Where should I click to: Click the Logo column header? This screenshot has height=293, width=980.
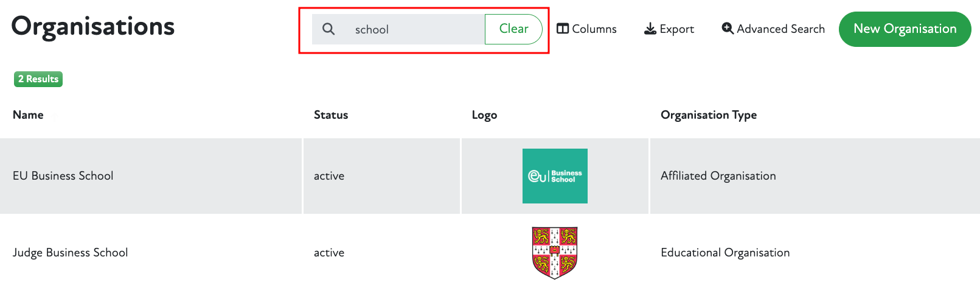[x=484, y=115]
